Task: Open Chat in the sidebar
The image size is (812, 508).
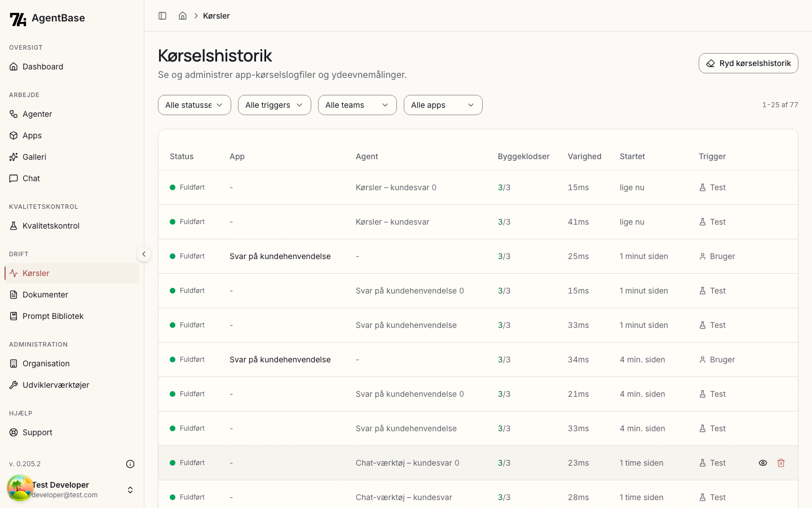Action: point(72,178)
